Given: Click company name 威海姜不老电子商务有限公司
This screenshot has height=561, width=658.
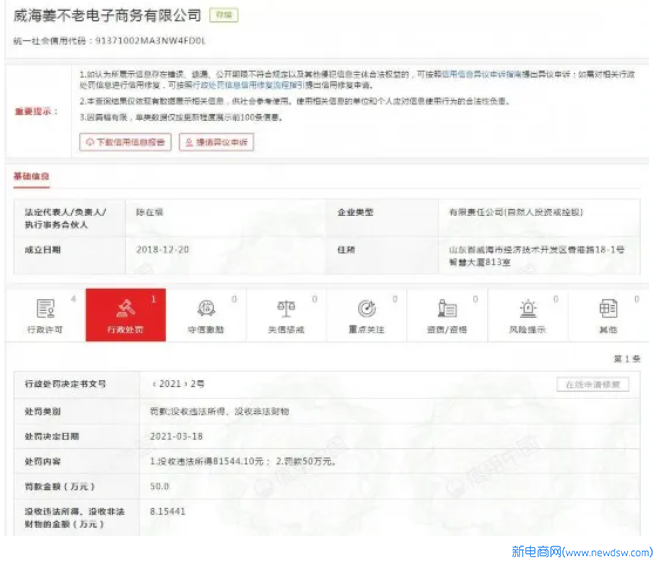Looking at the screenshot, I should pyautogui.click(x=107, y=16).
